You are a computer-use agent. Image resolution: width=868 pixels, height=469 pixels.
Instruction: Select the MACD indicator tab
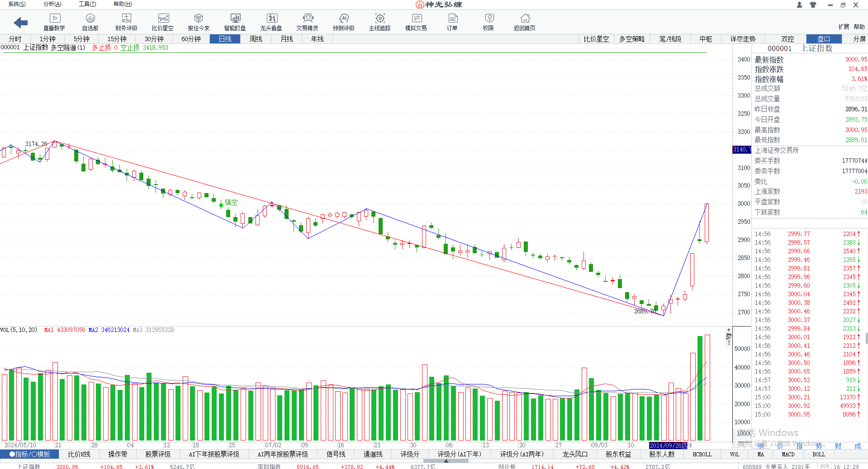(x=788, y=454)
